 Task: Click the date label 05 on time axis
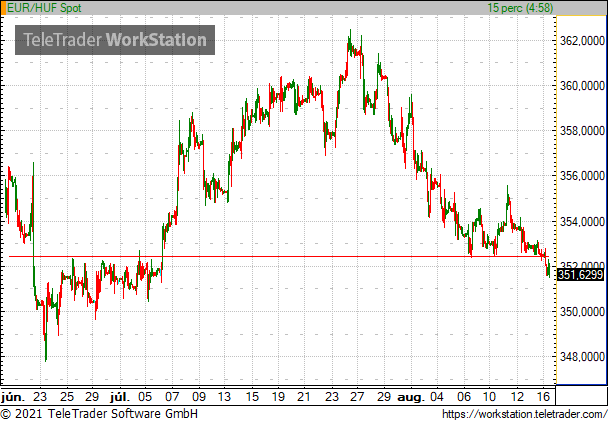[x=145, y=397]
